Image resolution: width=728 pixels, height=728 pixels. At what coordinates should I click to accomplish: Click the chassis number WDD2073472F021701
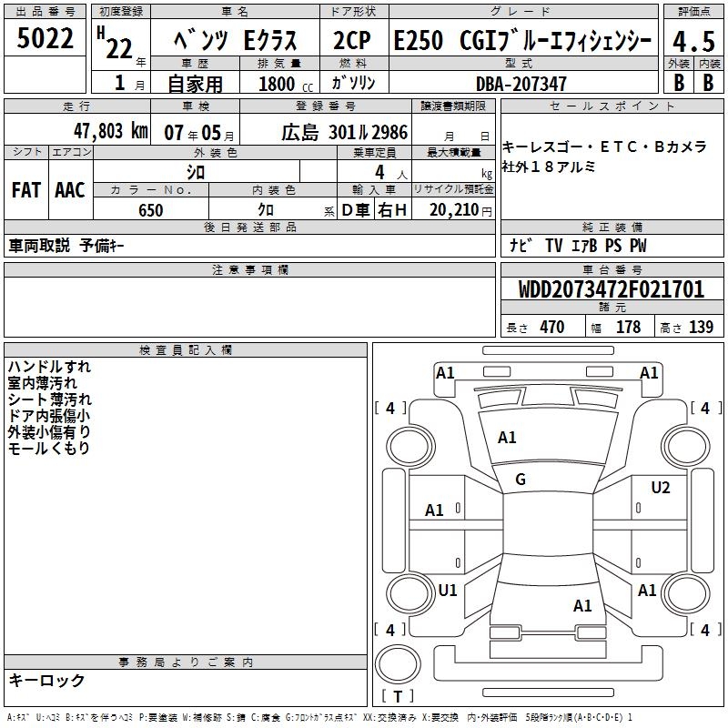point(612,289)
